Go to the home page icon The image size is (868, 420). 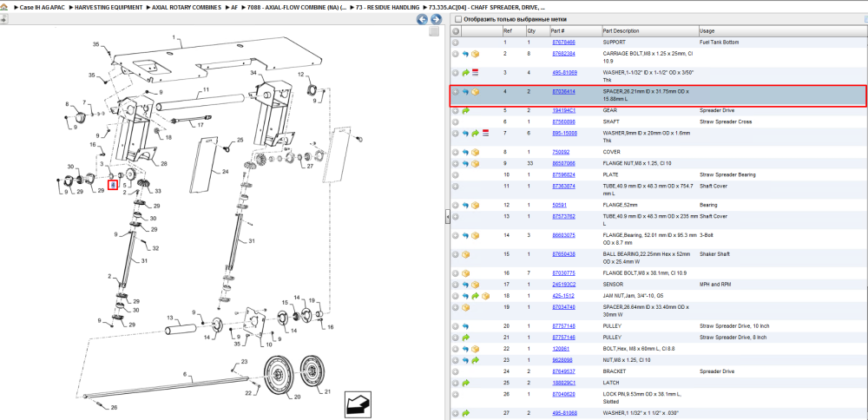coord(3,7)
